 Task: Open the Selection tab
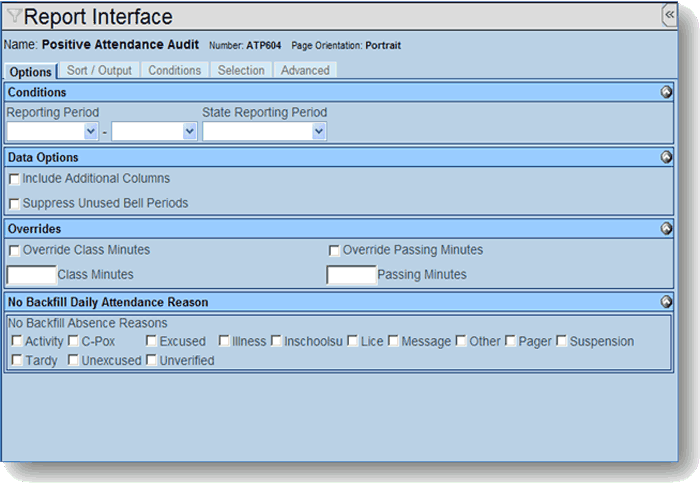241,71
